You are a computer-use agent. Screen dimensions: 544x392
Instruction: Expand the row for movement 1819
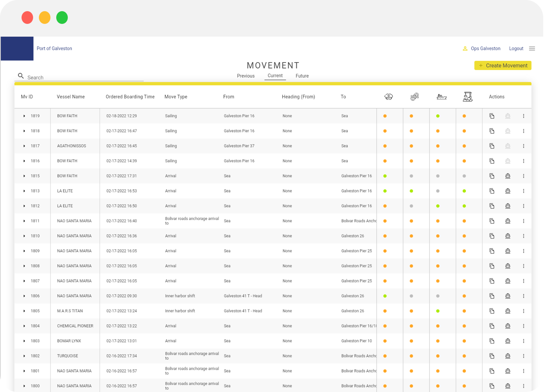[24, 116]
